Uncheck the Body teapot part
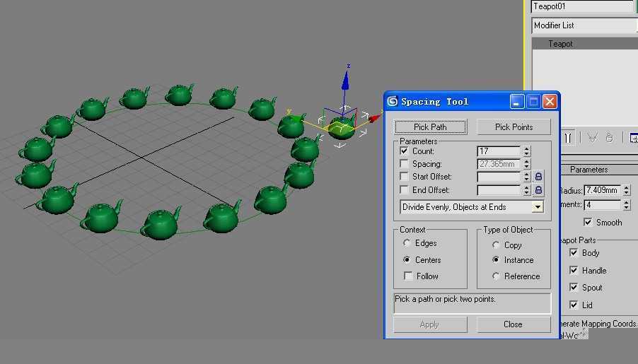 [574, 252]
